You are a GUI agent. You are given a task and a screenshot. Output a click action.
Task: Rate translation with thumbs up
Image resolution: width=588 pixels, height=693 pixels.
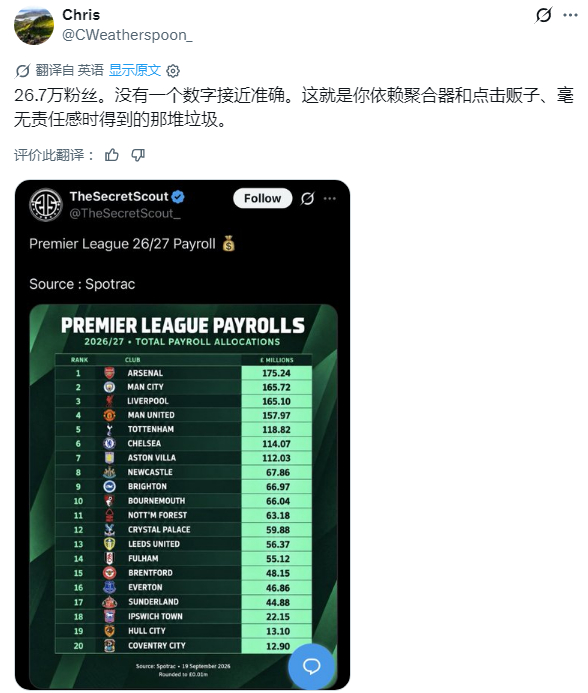111,155
